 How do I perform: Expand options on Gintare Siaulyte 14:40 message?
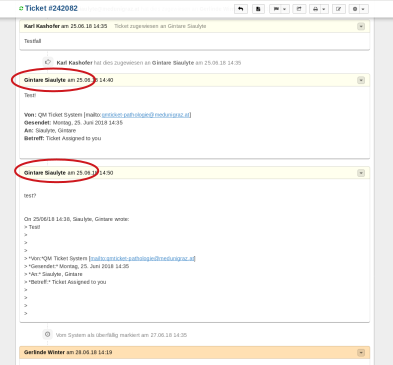[x=361, y=80]
